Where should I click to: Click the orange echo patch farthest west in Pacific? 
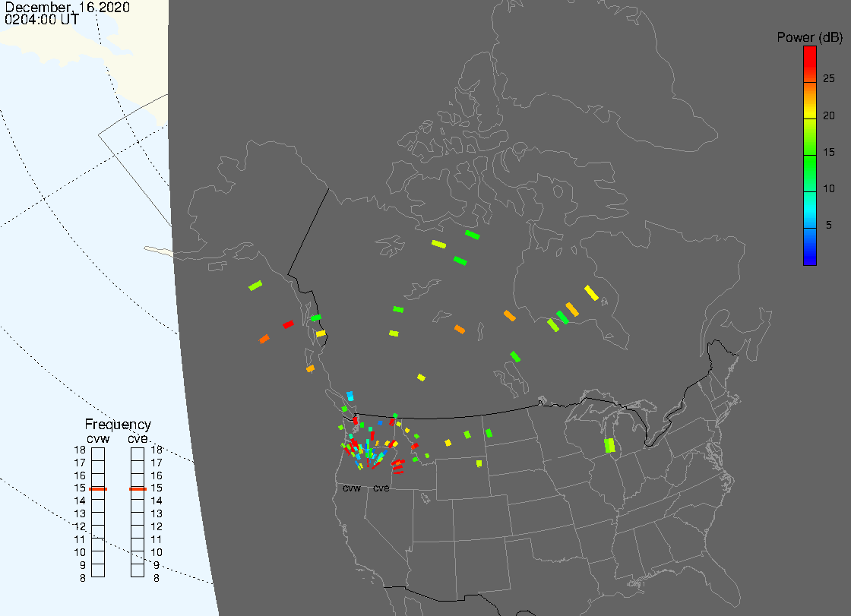pyautogui.click(x=264, y=340)
